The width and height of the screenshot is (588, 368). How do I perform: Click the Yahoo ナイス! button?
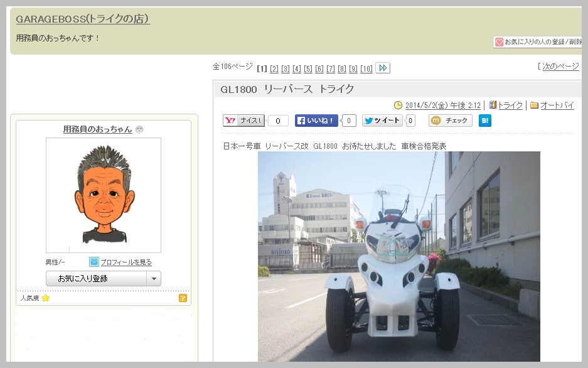tap(244, 121)
